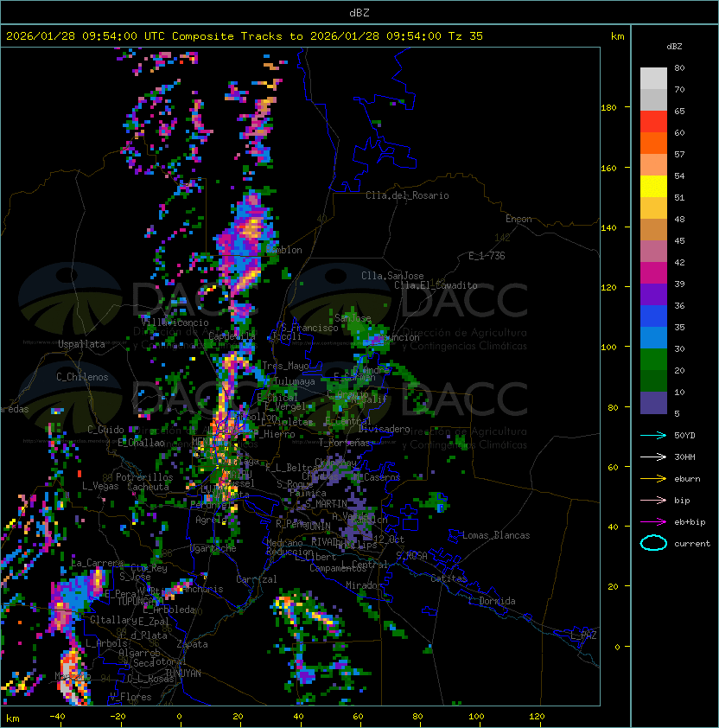
Task: Click the Catitas label on the map
Action: 449,578
